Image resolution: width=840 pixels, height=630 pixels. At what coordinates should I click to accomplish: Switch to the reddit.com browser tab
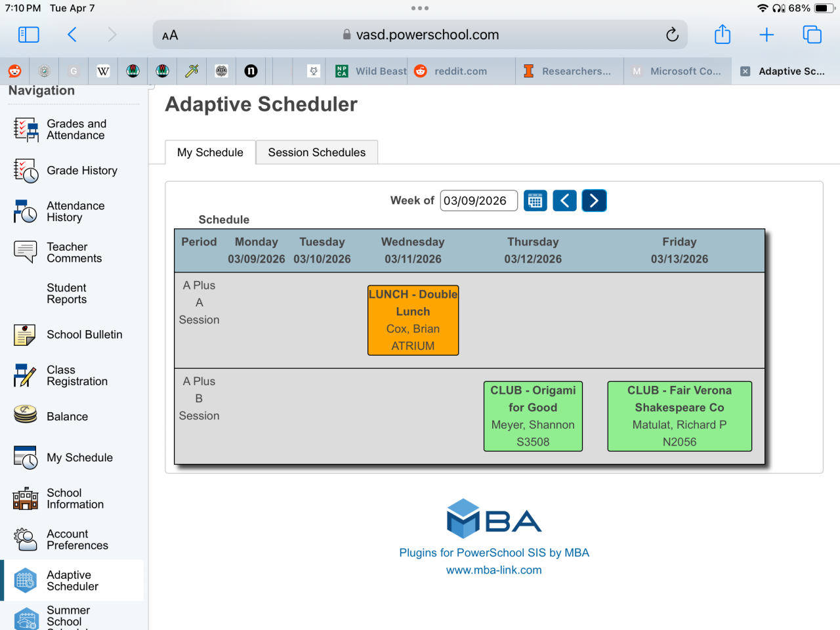(x=460, y=71)
